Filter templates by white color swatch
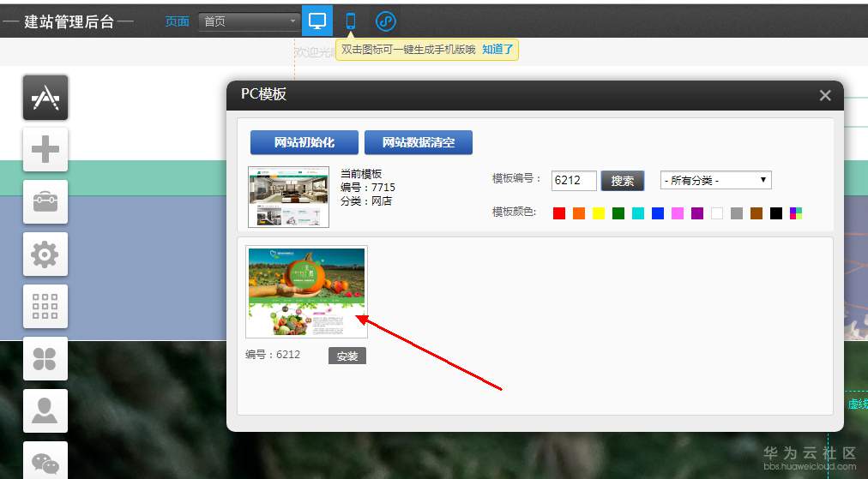Viewport: 868px width, 479px height. pyautogui.click(x=717, y=213)
